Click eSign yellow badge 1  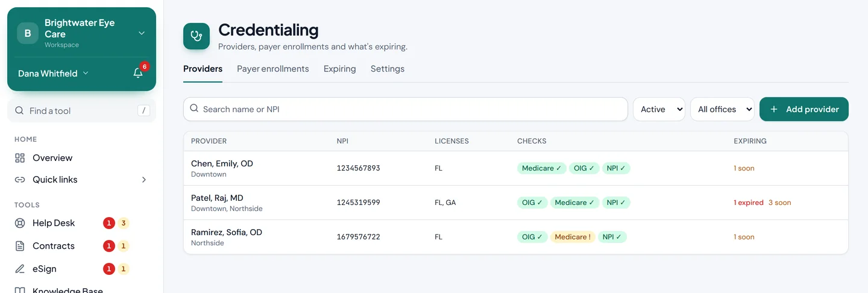[x=123, y=269]
